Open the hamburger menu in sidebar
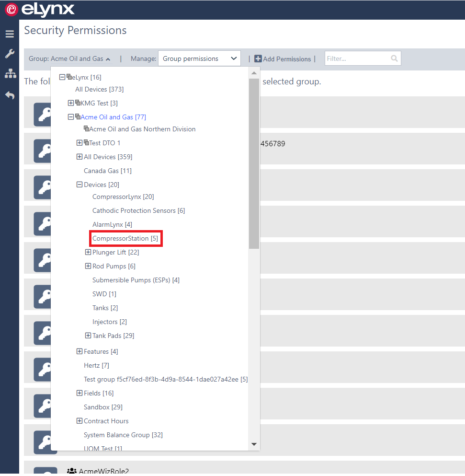Screen dimensions: 465x476 [10, 34]
